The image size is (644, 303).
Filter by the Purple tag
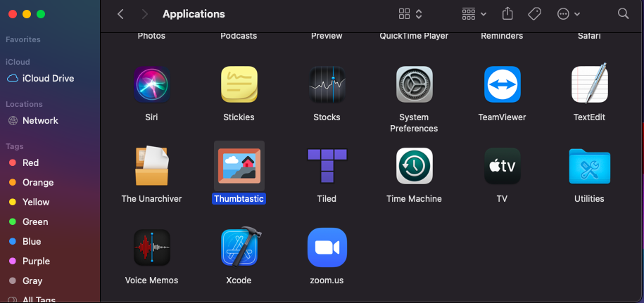click(x=30, y=262)
